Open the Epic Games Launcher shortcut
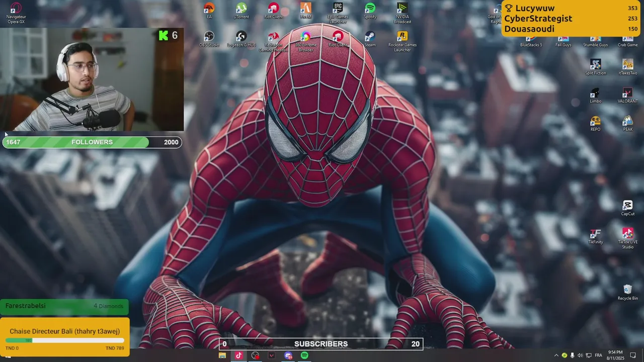 338,13
